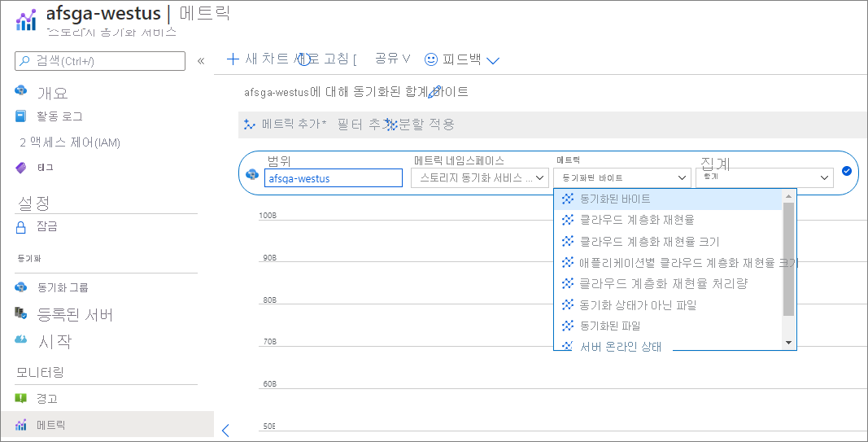Select 클라우드 계층화 재현율 크기 option
This screenshot has width=868, height=442.
(668, 242)
